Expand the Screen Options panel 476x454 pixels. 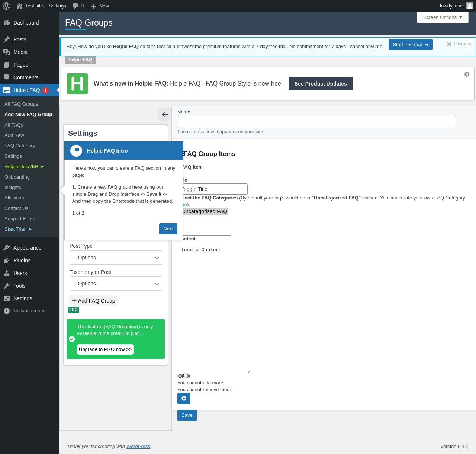(x=443, y=17)
